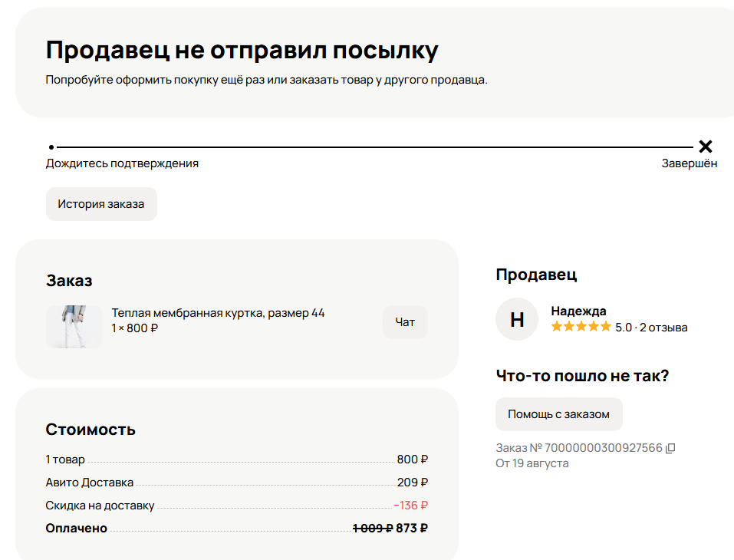The height and width of the screenshot is (560, 734).
Task: Click the Продавец не отправил посылку heading
Action: (242, 51)
